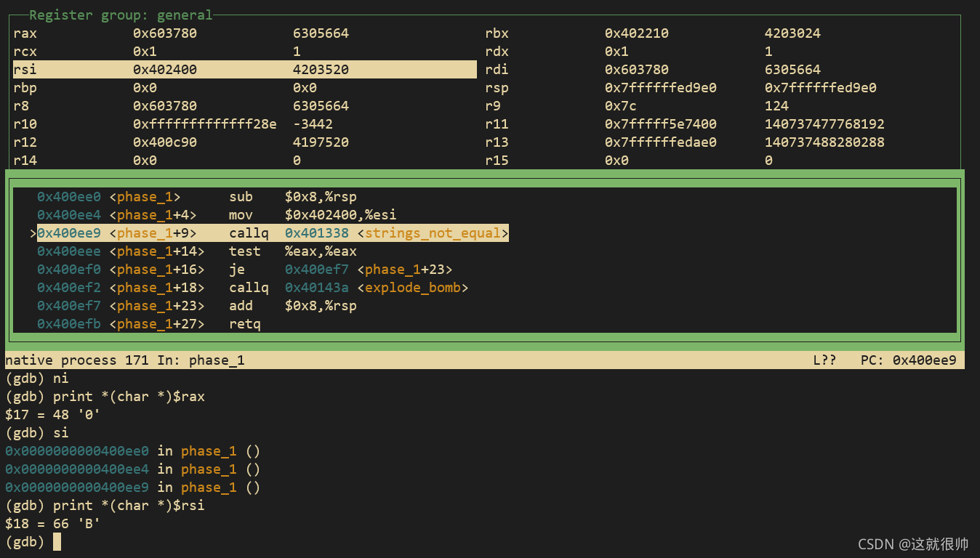Click the output line $17 = 48 '0'
The image size is (980, 558).
coord(53,415)
